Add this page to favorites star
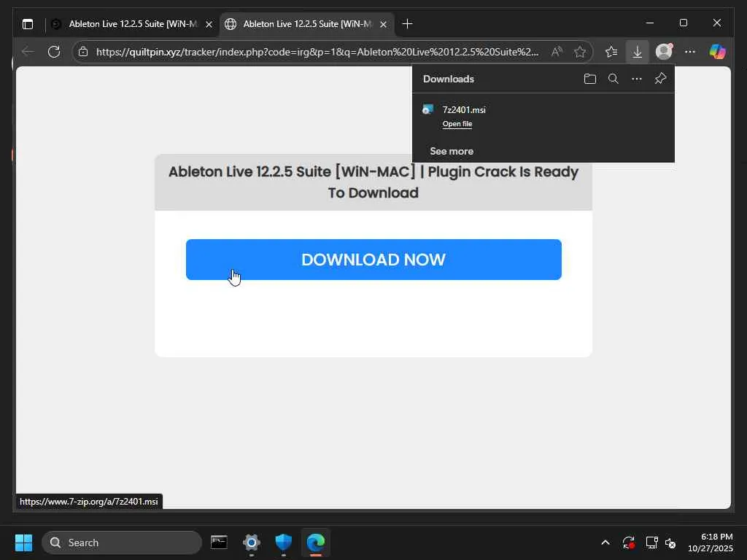 [579, 52]
